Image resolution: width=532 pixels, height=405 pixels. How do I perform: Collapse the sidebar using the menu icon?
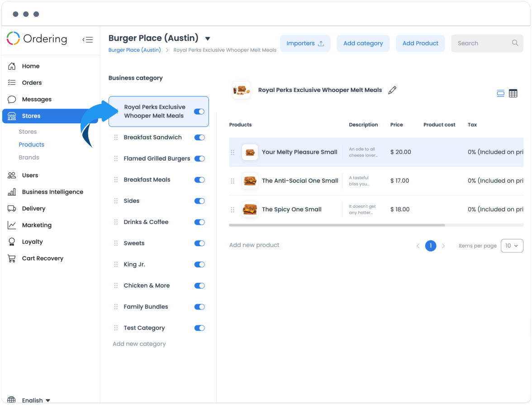[x=88, y=40]
